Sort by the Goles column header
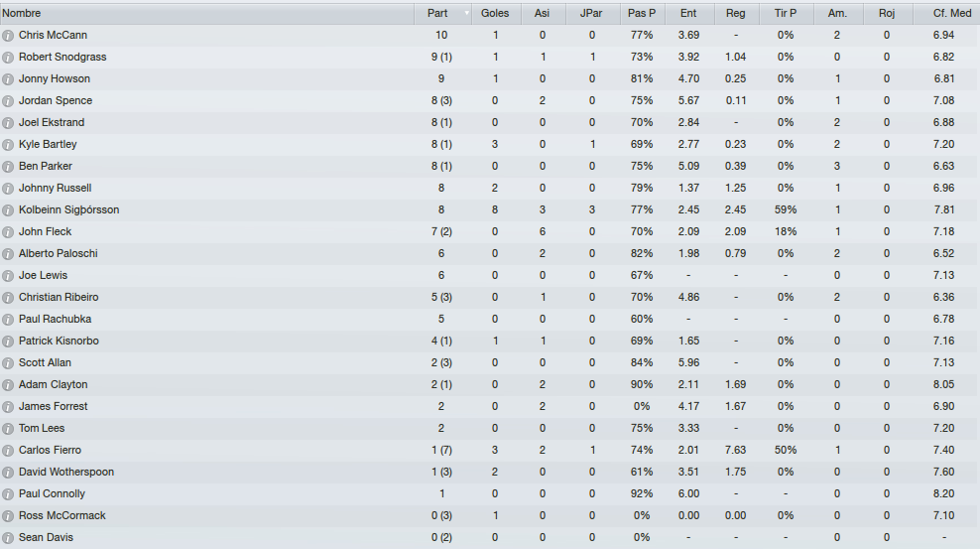The width and height of the screenshot is (980, 549). pyautogui.click(x=495, y=13)
